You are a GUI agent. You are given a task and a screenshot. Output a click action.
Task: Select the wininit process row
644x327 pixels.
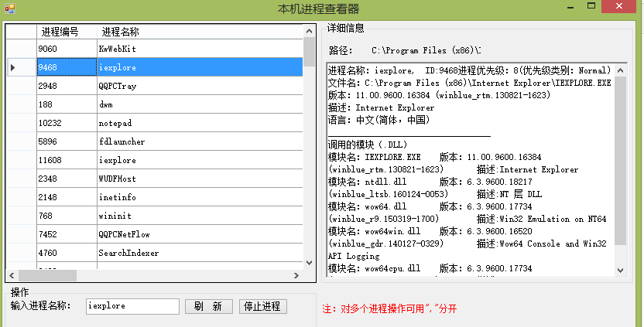pos(200,216)
